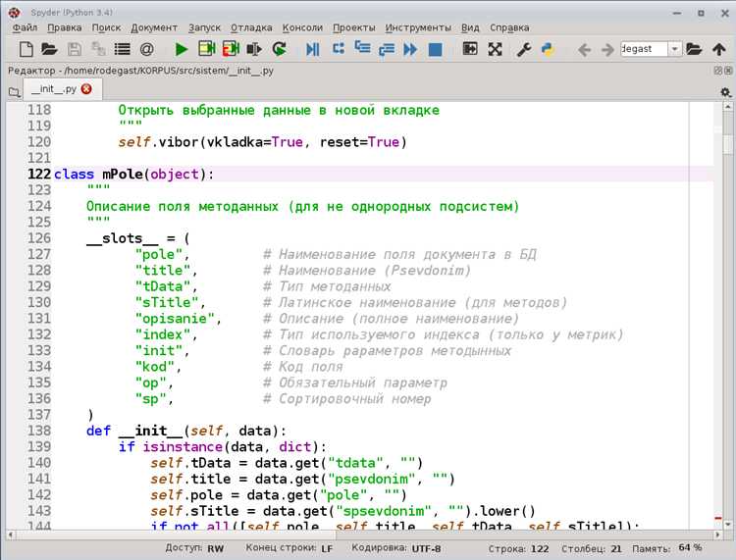This screenshot has width=736, height=560.
Task: Close the editor pane button
Action: 728,71
